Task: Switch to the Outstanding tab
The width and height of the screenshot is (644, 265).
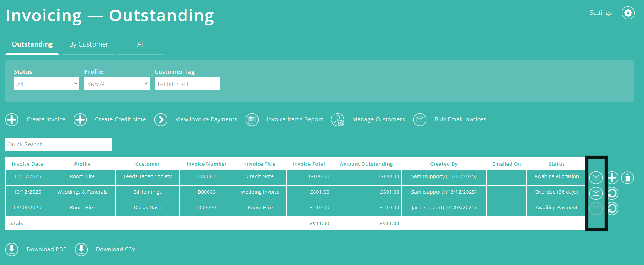Action: [32, 44]
